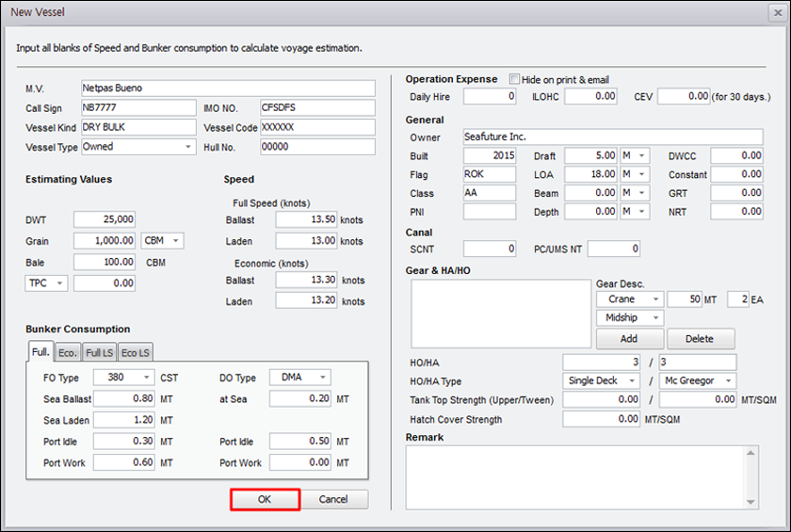Viewport: 791px width, 532px height.
Task: Switch to the Full LS tab
Action: [99, 352]
